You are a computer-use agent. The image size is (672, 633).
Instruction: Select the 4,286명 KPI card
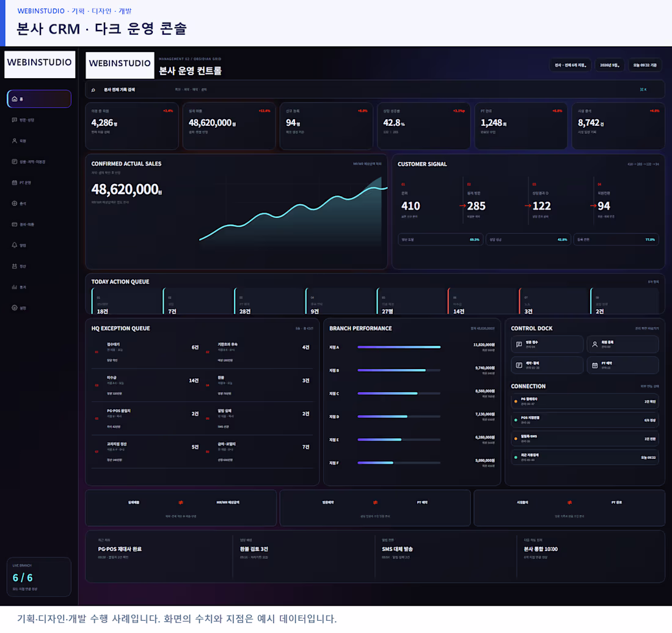click(132, 126)
